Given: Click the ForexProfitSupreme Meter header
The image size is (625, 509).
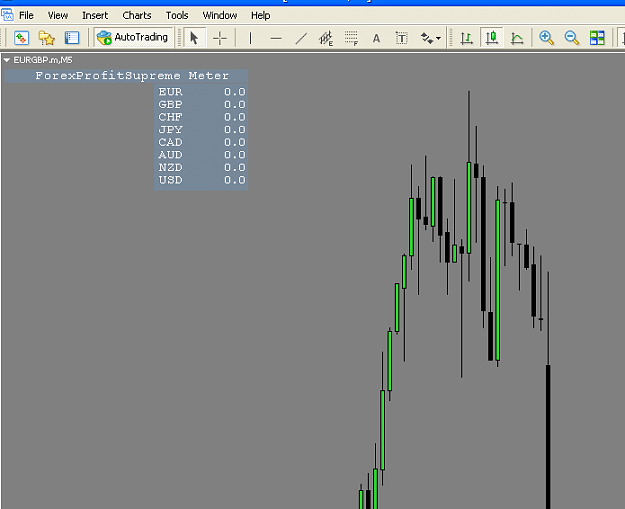Looking at the screenshot, I should coord(126,75).
